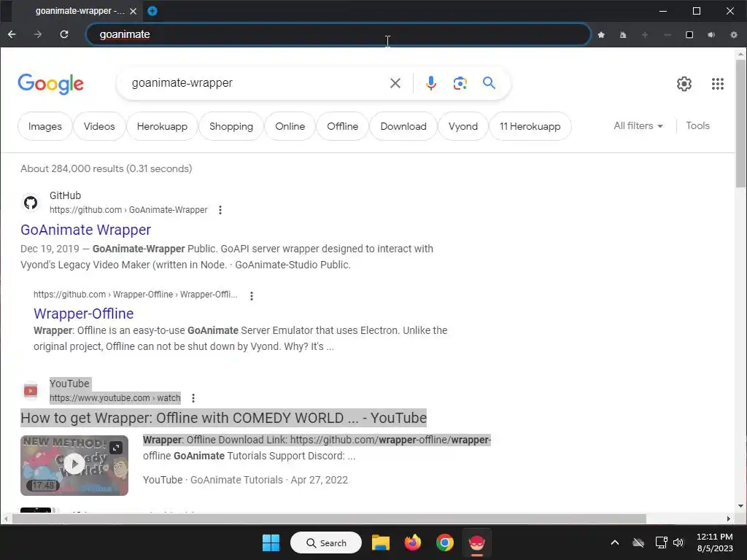Click the scrollbar down arrow
This screenshot has height=560, width=747.
click(741, 506)
